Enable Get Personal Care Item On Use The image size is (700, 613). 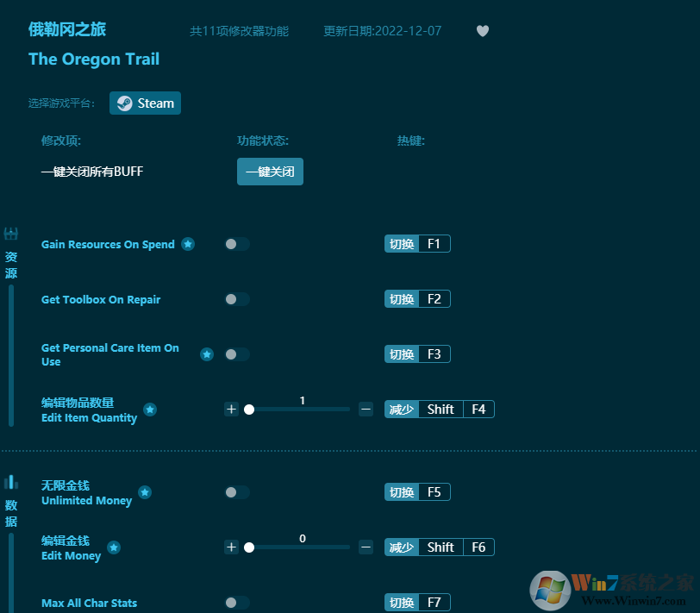click(x=237, y=354)
